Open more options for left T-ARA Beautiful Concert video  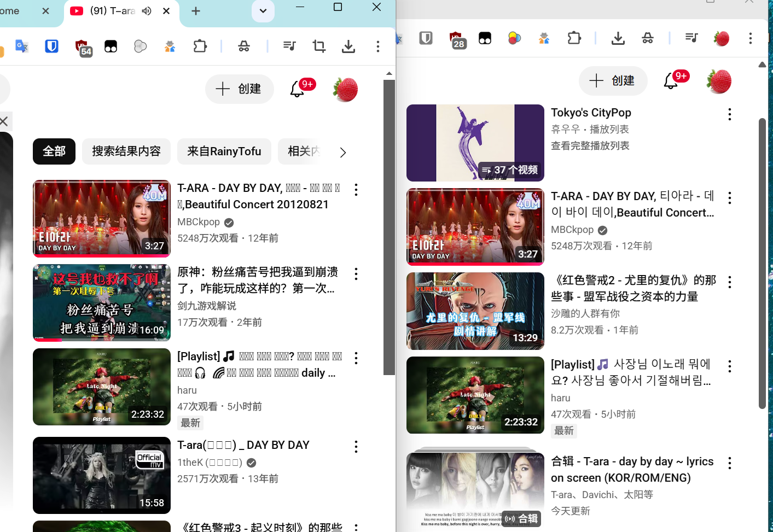[356, 190]
